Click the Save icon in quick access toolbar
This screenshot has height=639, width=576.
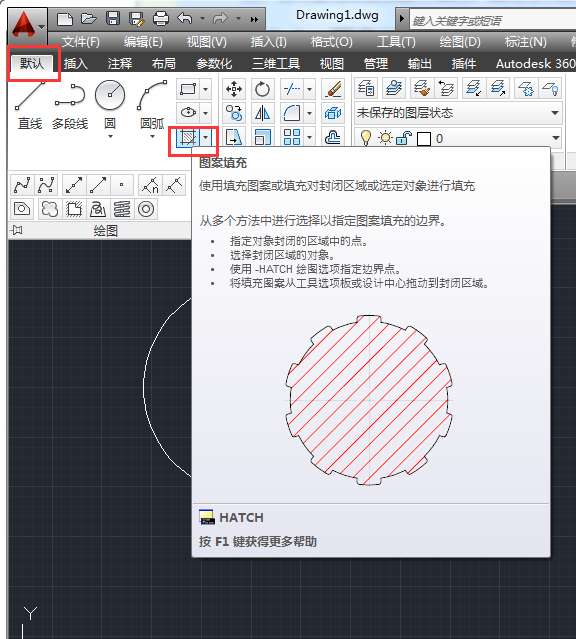point(113,18)
